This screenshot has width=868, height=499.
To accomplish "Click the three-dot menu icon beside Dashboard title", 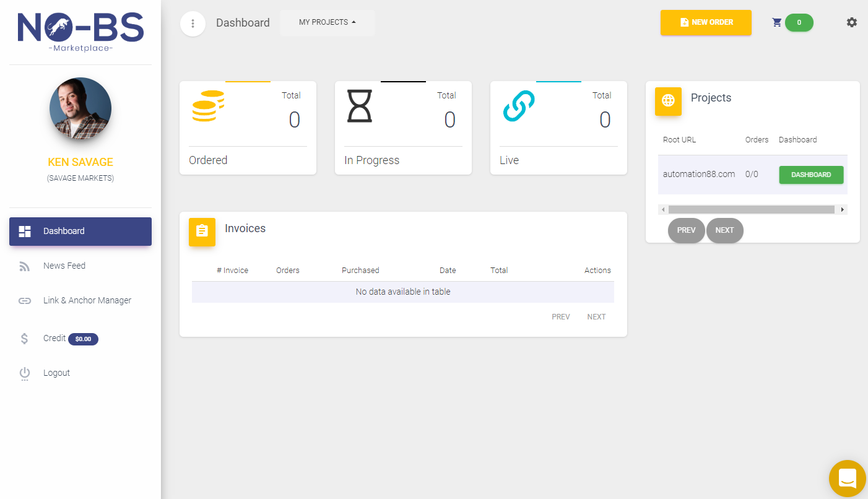I will tap(193, 24).
